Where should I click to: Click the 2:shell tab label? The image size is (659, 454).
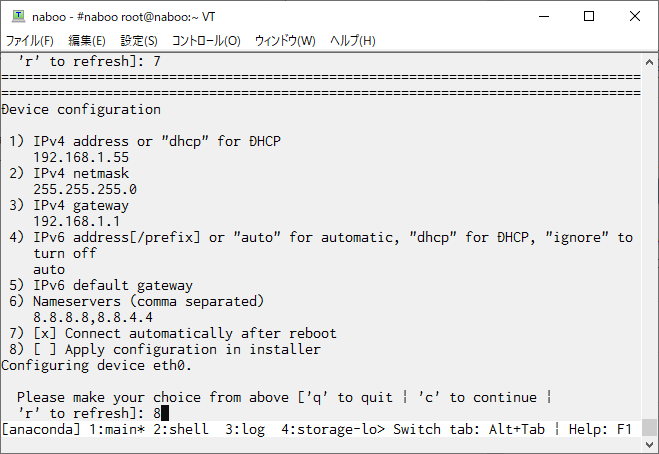[181, 429]
